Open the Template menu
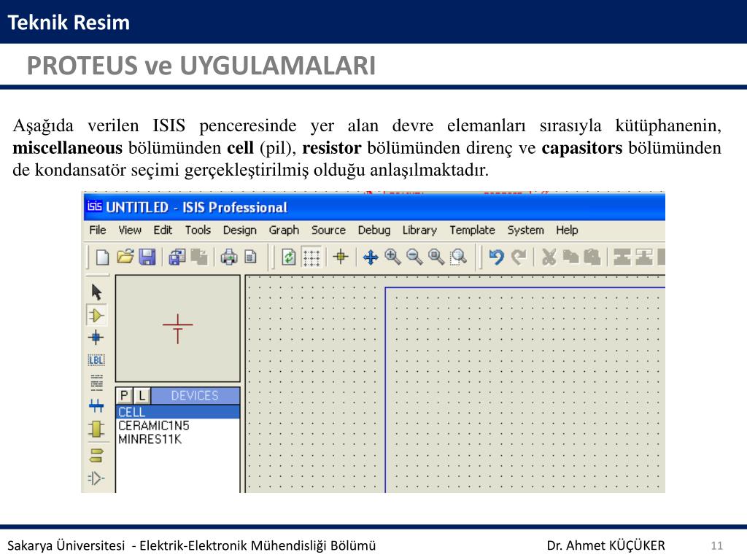 [472, 230]
